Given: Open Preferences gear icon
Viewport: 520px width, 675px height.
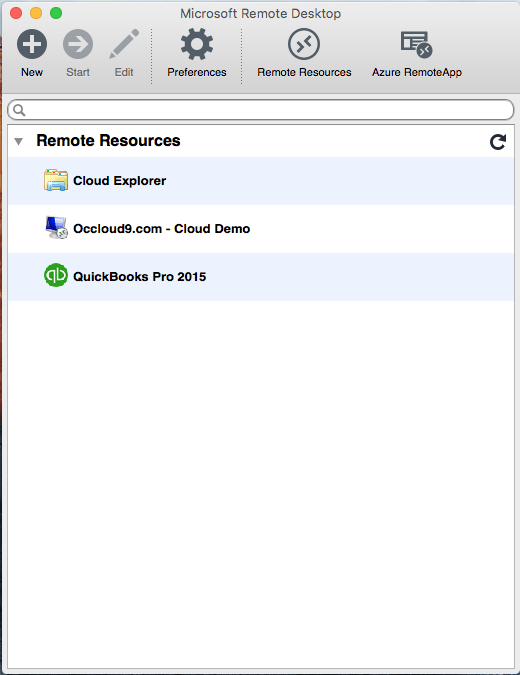Looking at the screenshot, I should 197,44.
